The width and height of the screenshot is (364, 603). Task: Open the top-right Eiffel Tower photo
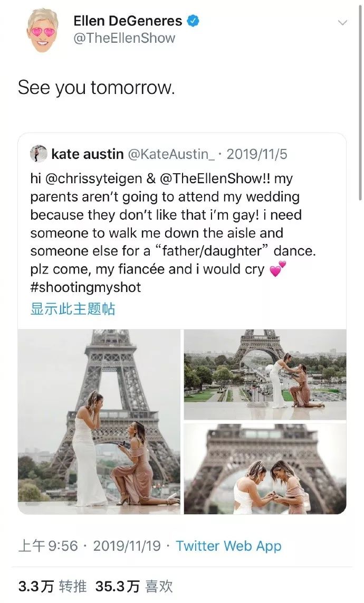pos(265,374)
